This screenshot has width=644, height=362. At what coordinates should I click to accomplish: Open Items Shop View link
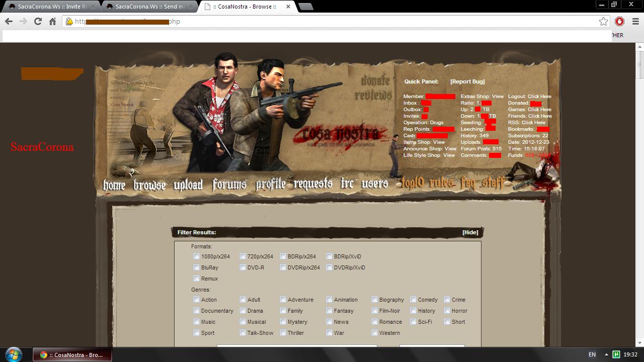[424, 142]
